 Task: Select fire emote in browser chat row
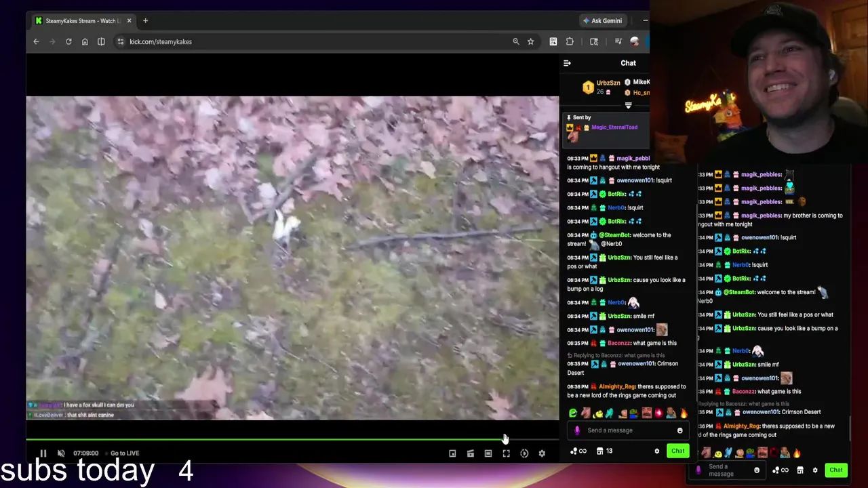tap(684, 413)
